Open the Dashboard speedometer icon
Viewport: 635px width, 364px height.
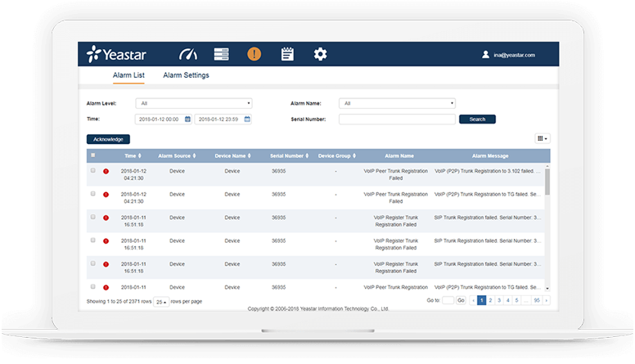click(188, 55)
